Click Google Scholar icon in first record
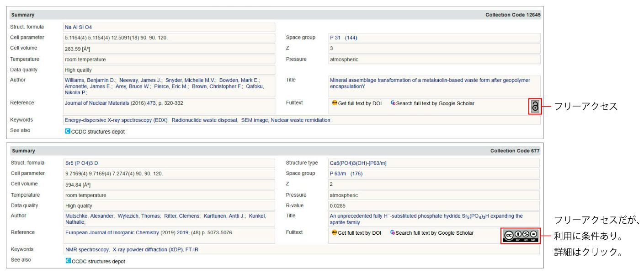Viewport: 644px width, 275px height. 393,103
